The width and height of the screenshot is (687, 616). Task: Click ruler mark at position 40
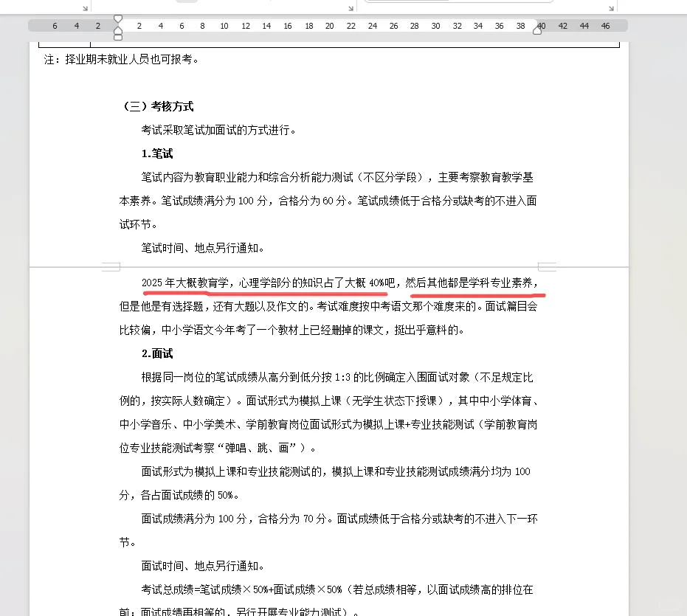point(541,25)
